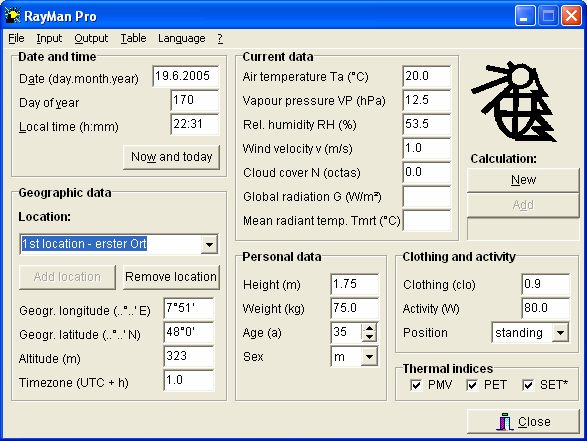Viewport: 587px width, 441px height.
Task: Click the '1st location - erster Ort' text
Action: coord(84,244)
